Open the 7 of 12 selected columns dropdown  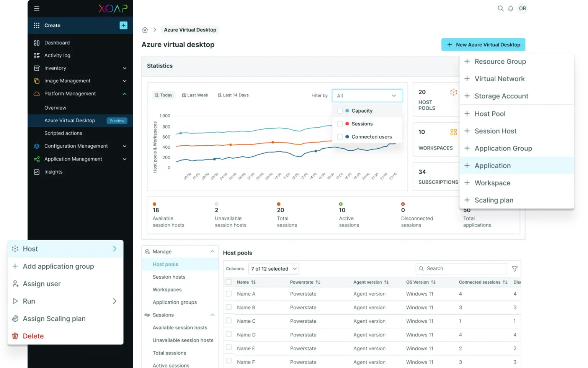[274, 269]
